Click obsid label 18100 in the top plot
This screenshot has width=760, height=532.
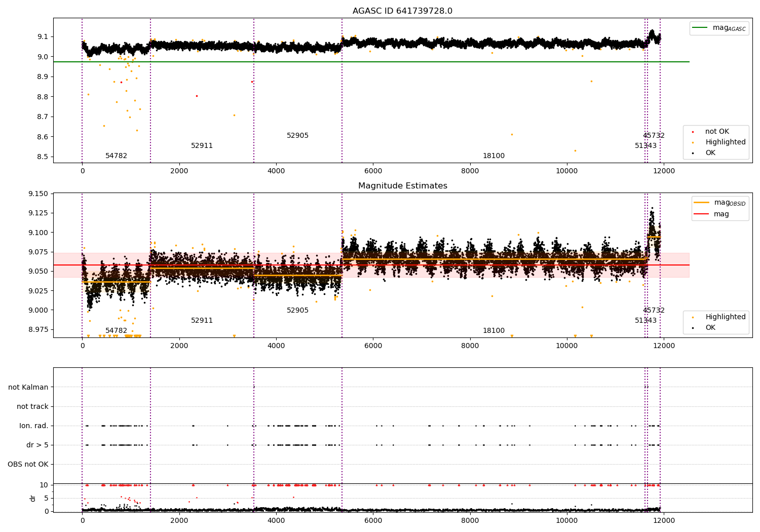(x=493, y=156)
